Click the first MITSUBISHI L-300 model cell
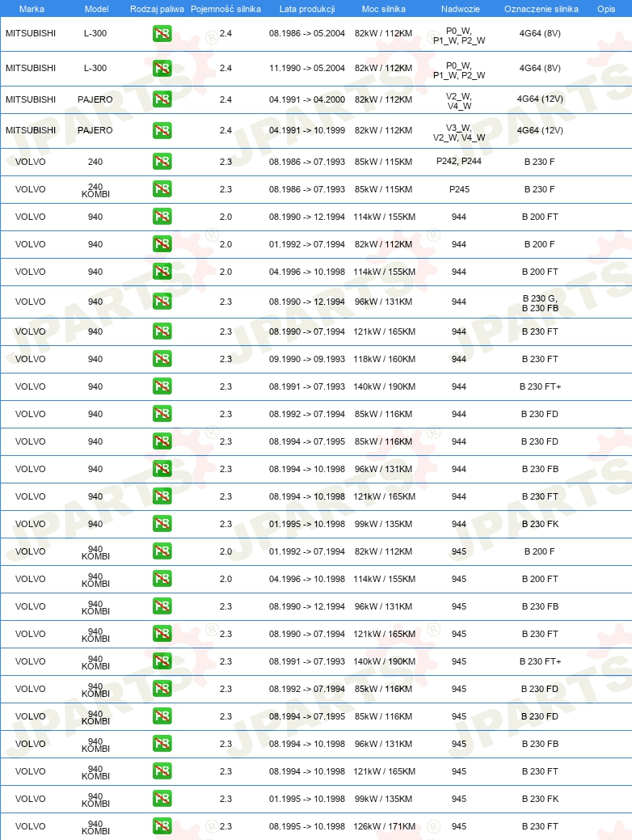632x840 pixels. click(x=95, y=33)
